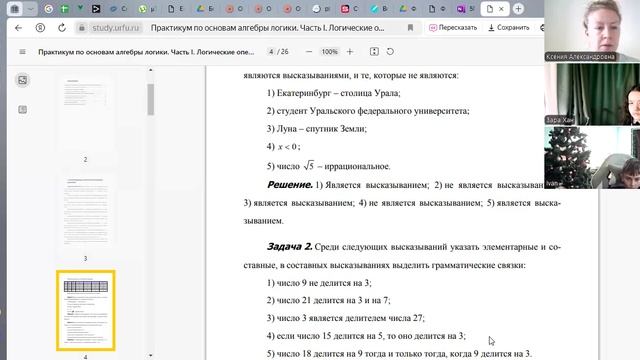Viewport: 640px width, 360px height.
Task: Expand the tab list dropdown chevron
Action: (31, 9)
